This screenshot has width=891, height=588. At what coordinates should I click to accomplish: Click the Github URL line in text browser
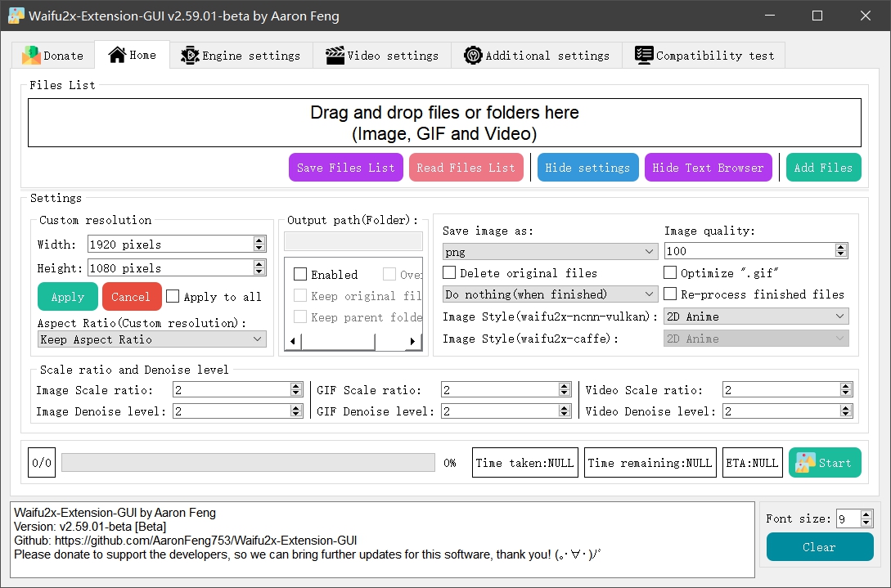point(185,541)
